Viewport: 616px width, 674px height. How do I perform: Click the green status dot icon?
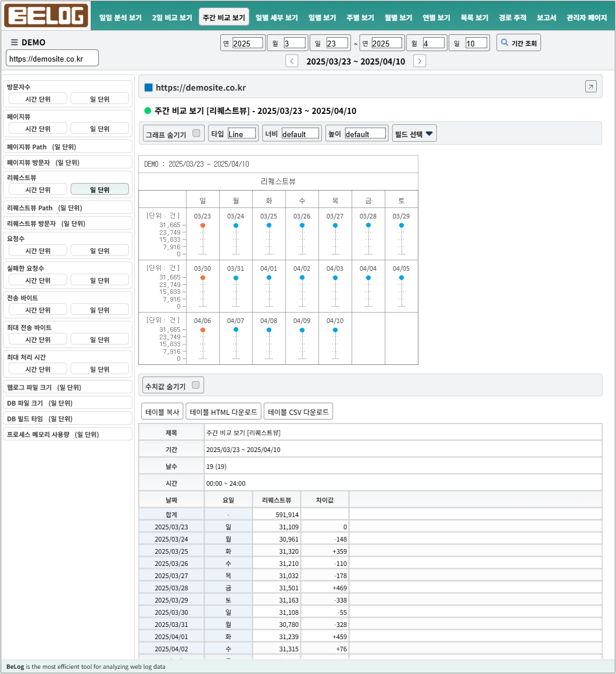point(148,111)
